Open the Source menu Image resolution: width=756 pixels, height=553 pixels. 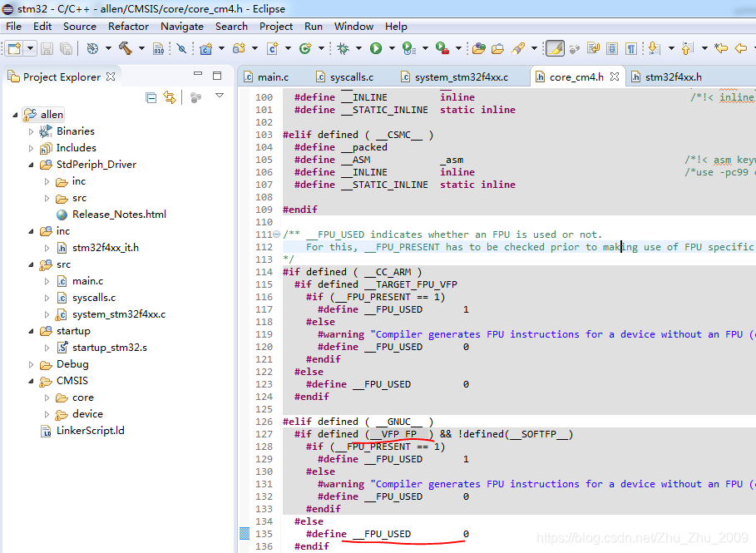(x=80, y=27)
